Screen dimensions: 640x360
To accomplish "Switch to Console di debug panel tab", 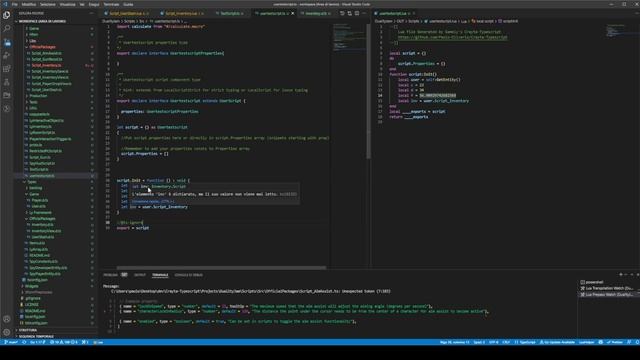I will 189,275.
